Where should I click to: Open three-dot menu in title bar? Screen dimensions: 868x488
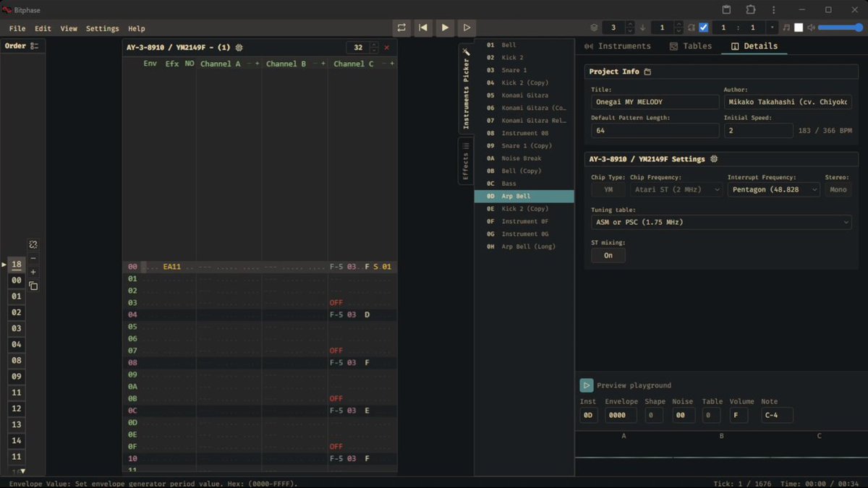click(774, 9)
